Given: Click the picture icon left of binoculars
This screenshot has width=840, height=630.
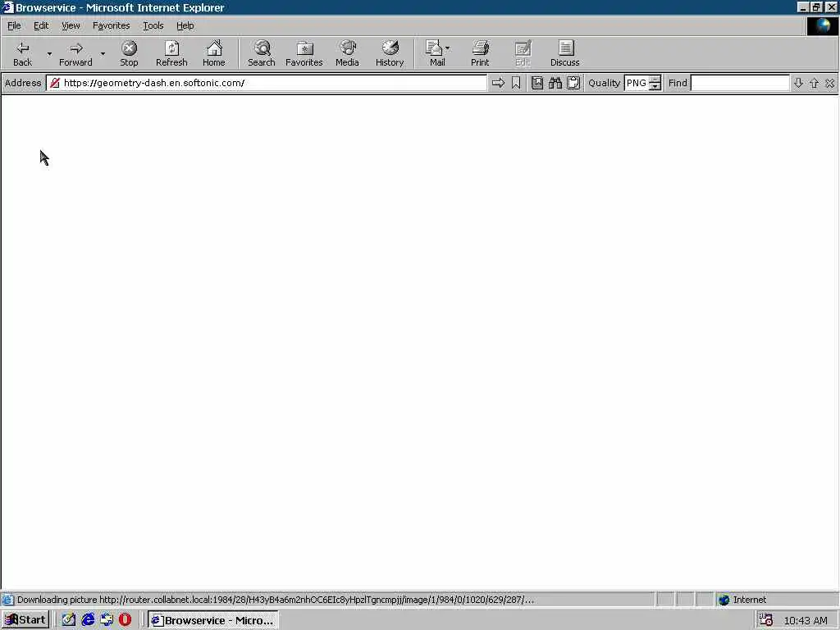Looking at the screenshot, I should point(537,83).
